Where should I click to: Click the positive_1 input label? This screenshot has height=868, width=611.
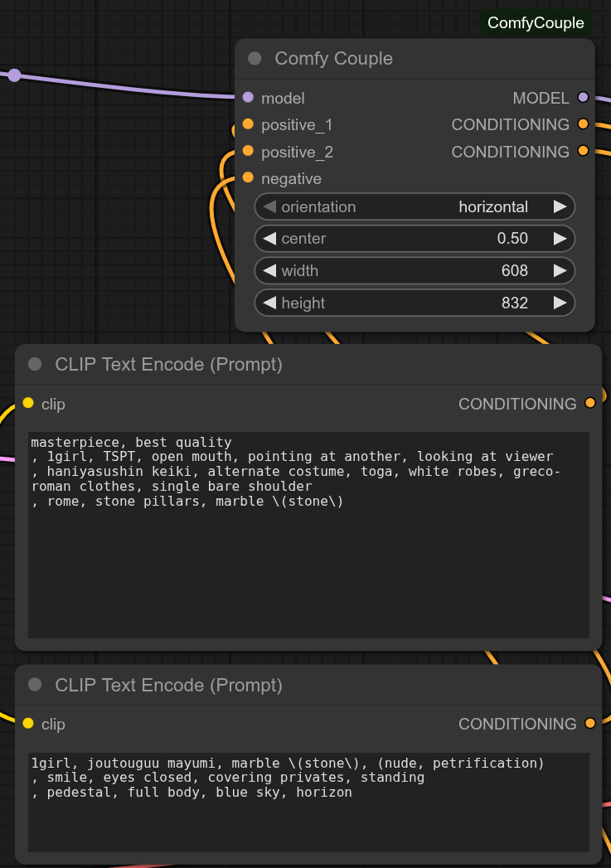coord(297,125)
